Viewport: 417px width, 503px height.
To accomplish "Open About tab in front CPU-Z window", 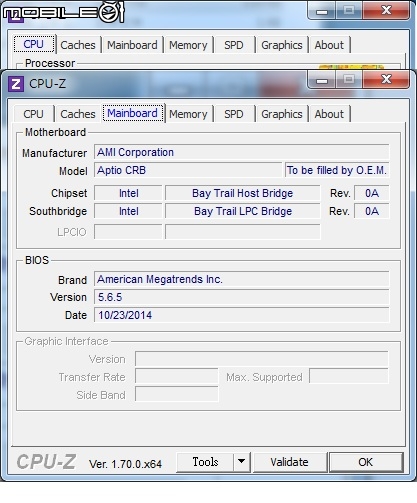I will [x=329, y=114].
